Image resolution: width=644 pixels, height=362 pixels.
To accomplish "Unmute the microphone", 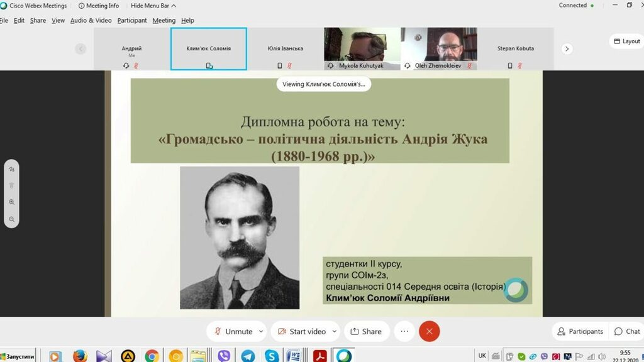I will 233,331.
